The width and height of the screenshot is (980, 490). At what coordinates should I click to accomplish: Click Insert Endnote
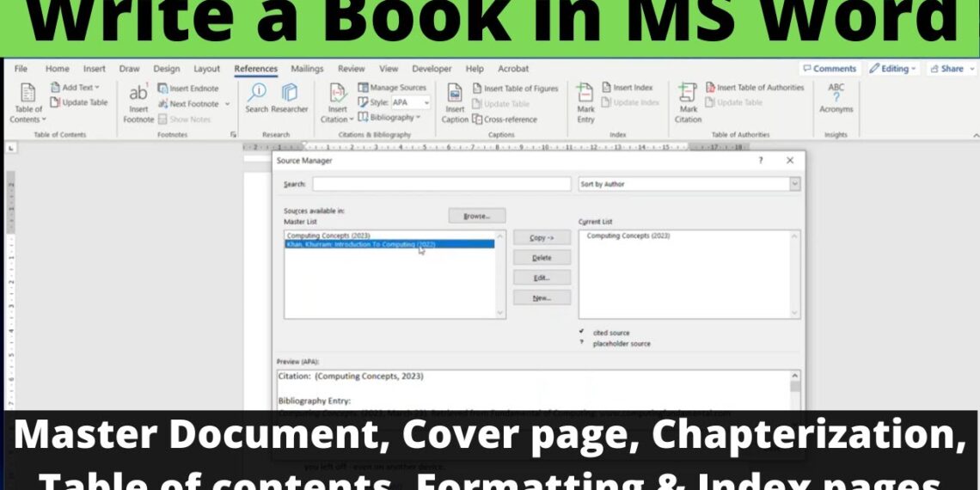(x=188, y=89)
